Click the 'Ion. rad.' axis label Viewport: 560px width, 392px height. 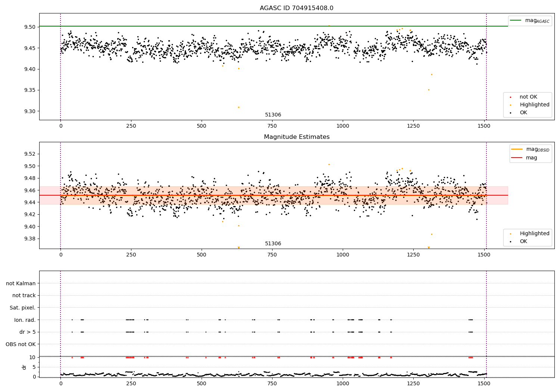click(25, 320)
